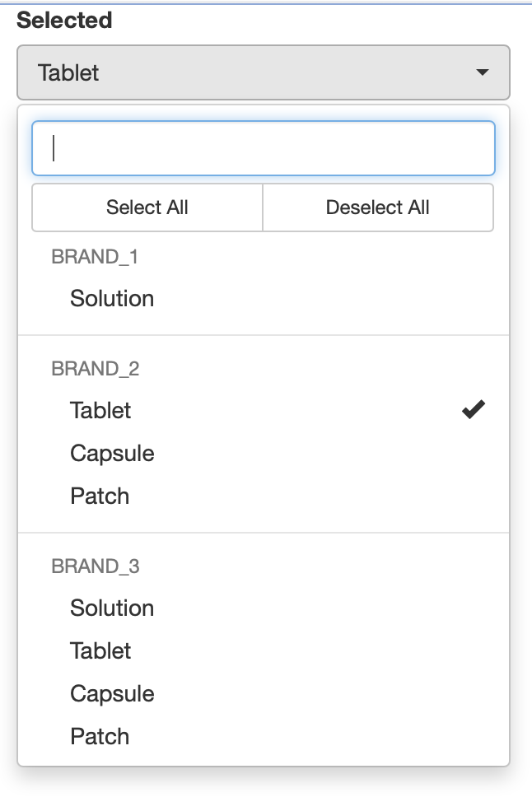
Task: Select Patch under BRAND_2
Action: 100,495
